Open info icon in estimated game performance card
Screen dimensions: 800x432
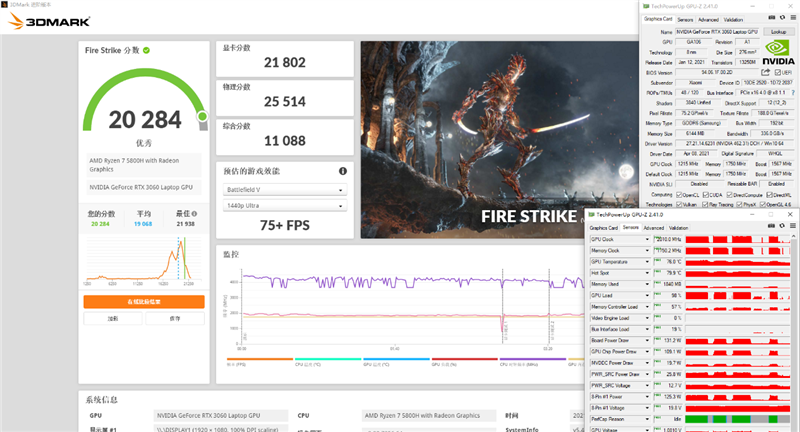[343, 171]
